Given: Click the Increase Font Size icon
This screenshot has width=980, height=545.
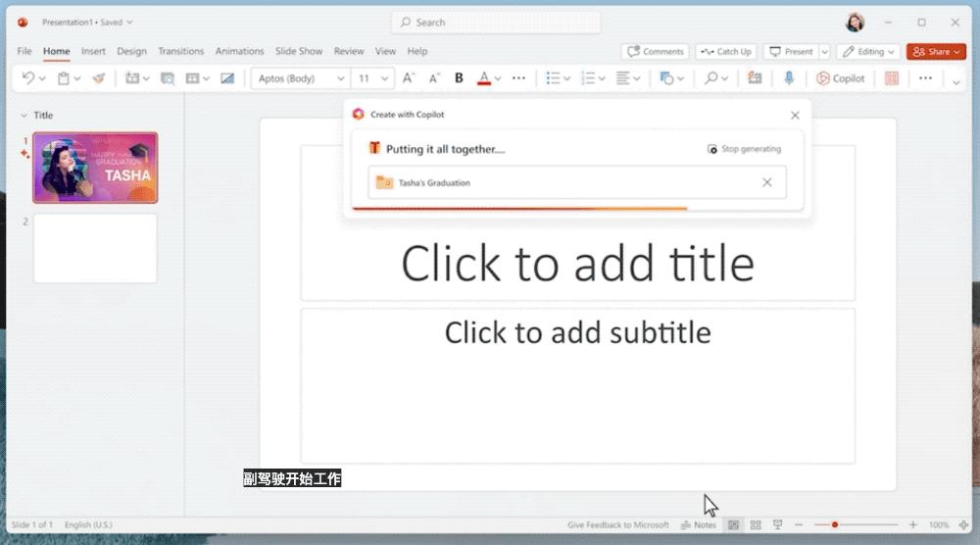Looking at the screenshot, I should click(x=410, y=78).
